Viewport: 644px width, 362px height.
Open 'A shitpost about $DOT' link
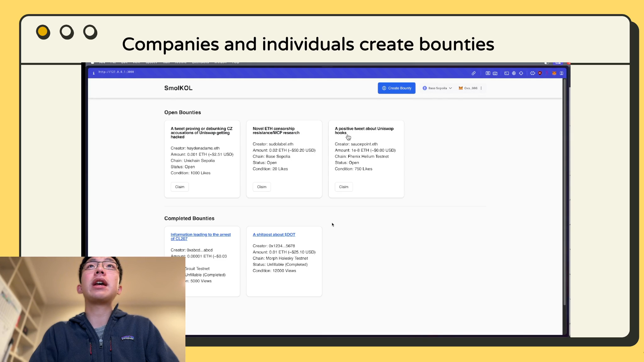click(274, 235)
